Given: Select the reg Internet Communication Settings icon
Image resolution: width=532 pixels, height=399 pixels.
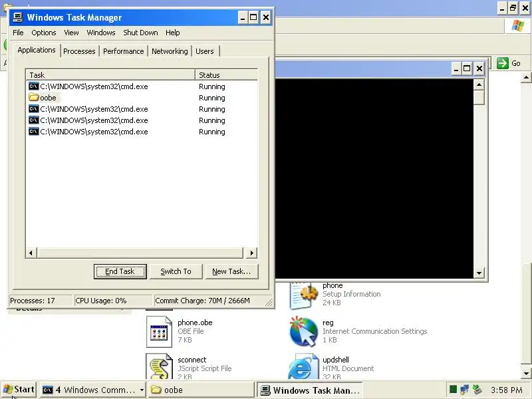Looking at the screenshot, I should 304,331.
